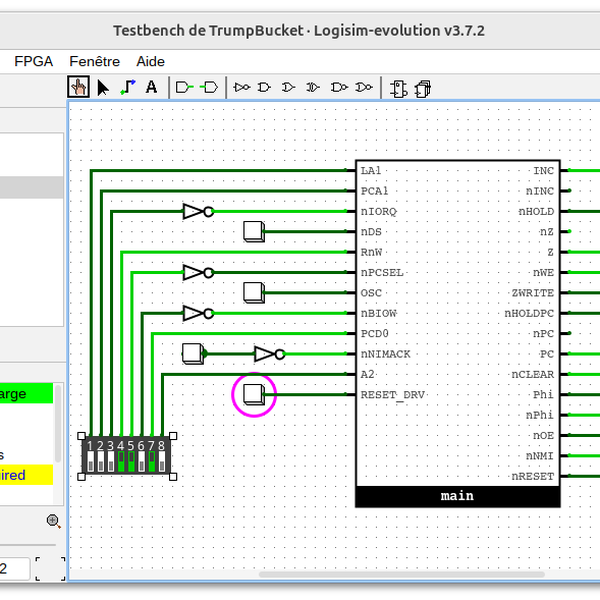
Task: Toggle DIP switch 2
Action: coord(101,461)
